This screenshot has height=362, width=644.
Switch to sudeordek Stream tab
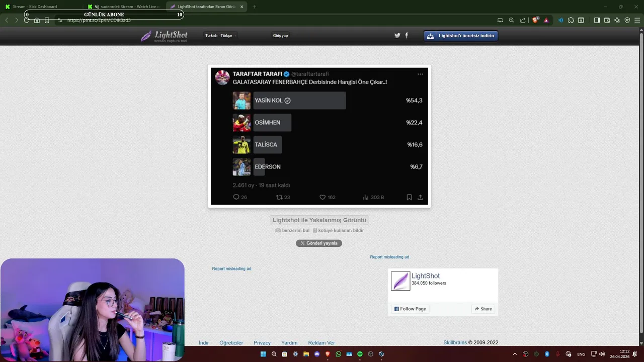[124, 7]
